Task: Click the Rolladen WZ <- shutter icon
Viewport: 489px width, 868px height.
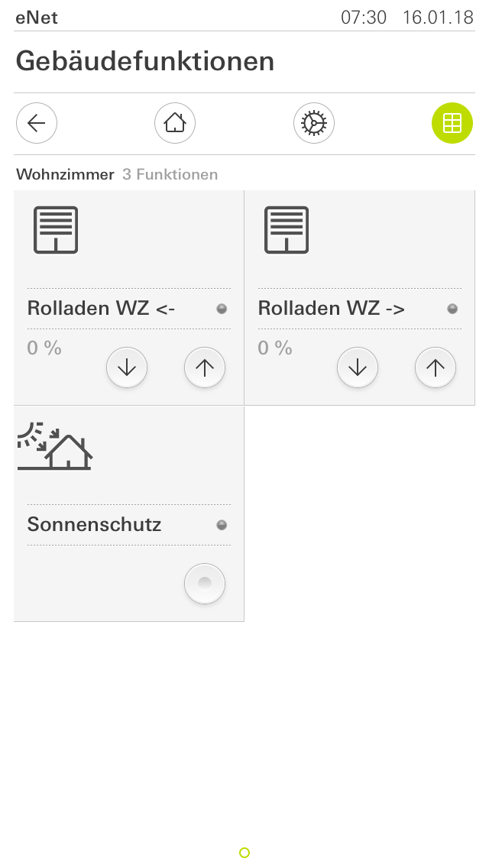Action: [55, 230]
